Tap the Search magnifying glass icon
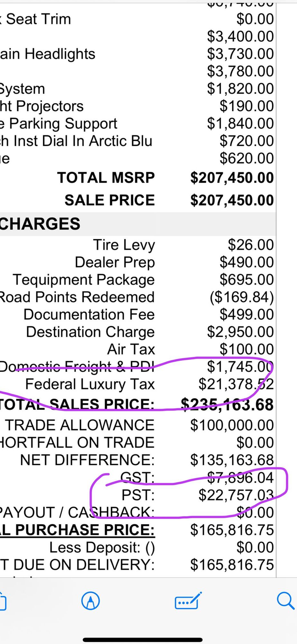297x644 pixels. click(285, 601)
